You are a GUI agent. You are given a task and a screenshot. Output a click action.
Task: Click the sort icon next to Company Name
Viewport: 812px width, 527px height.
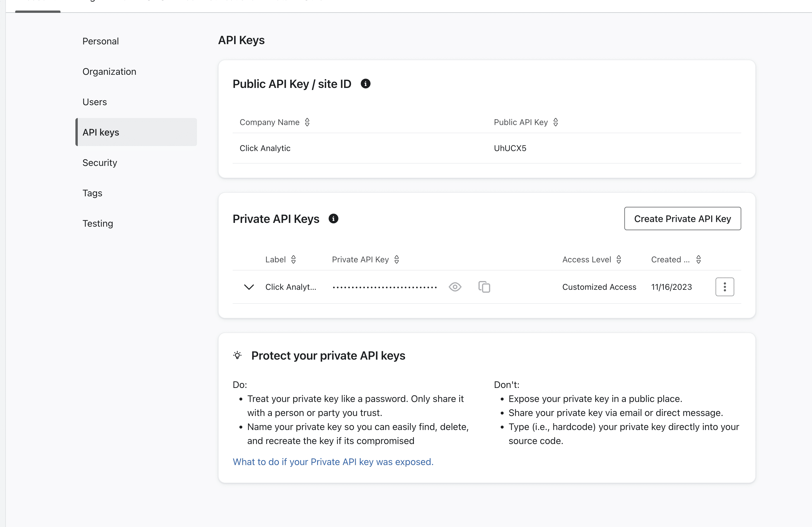(x=307, y=122)
